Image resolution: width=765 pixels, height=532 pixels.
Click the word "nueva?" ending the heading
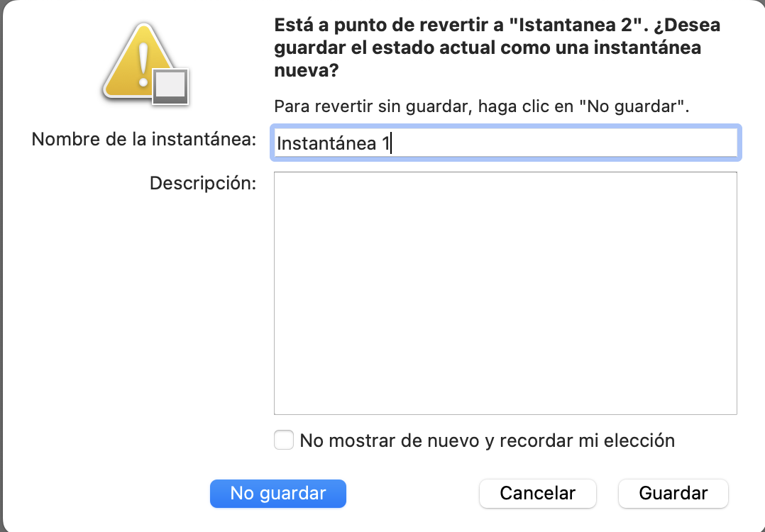point(305,71)
